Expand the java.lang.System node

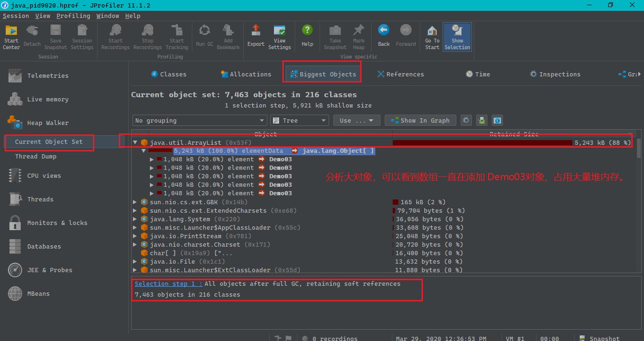click(135, 219)
